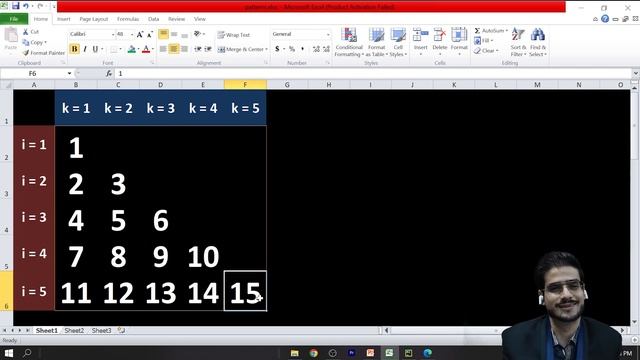Select column G header
Image resolution: width=640 pixels, height=360 pixels.
click(x=287, y=84)
